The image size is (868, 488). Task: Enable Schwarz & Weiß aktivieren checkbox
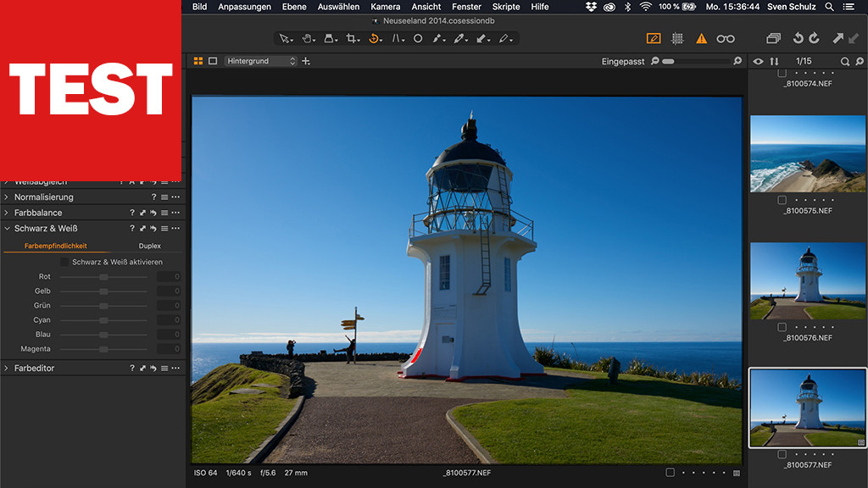[64, 262]
